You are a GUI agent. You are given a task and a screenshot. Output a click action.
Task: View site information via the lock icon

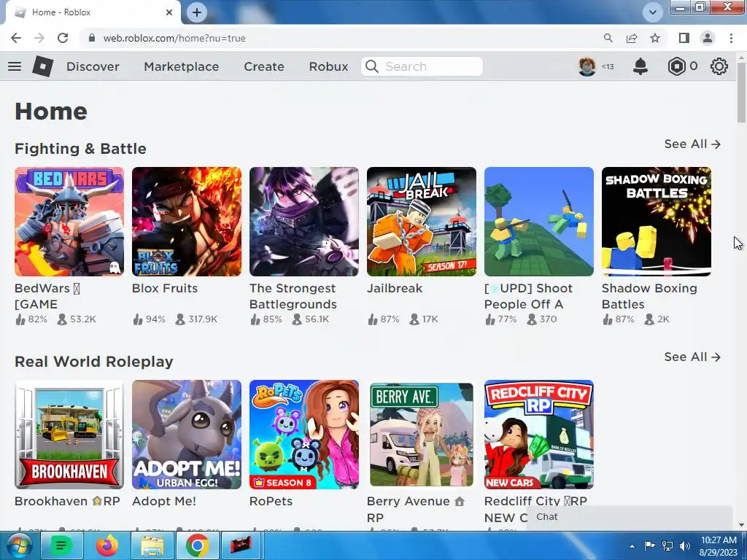(x=92, y=38)
